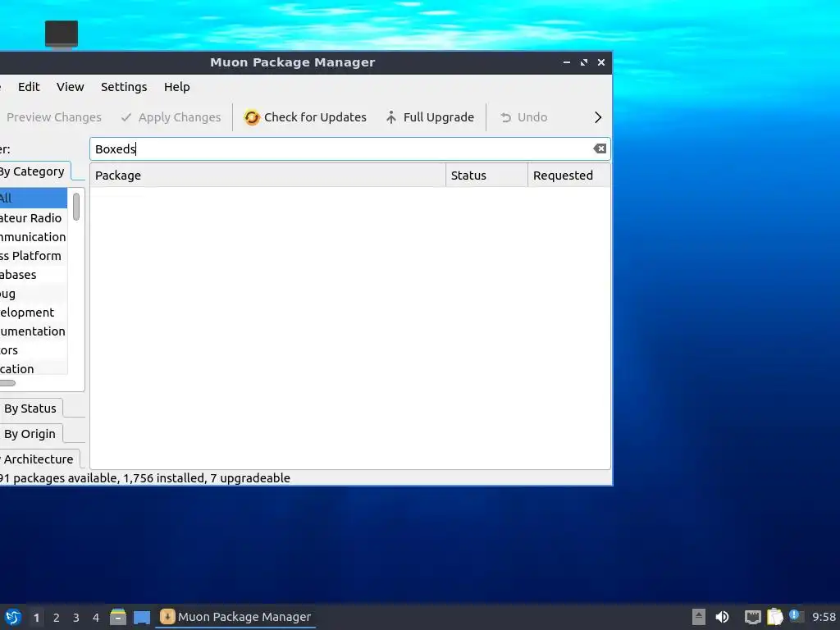The height and width of the screenshot is (630, 840).
Task: Switch to workspace 3
Action: coord(76,618)
